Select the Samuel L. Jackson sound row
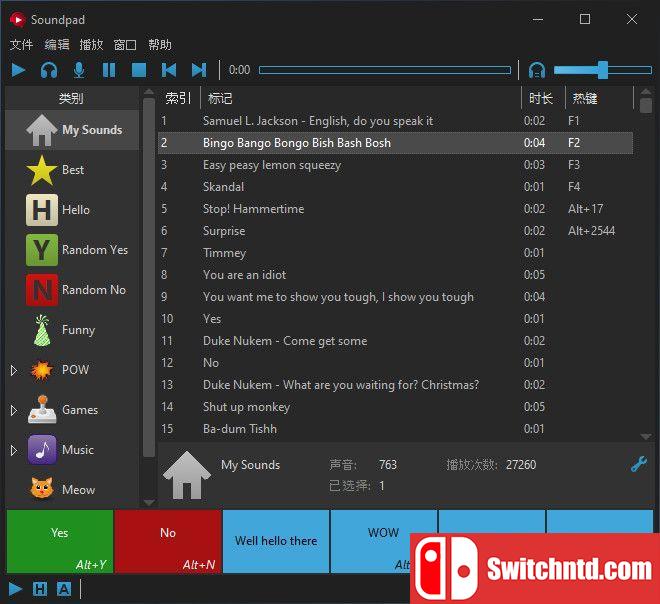Viewport: 660px width, 604px height. [x=396, y=121]
